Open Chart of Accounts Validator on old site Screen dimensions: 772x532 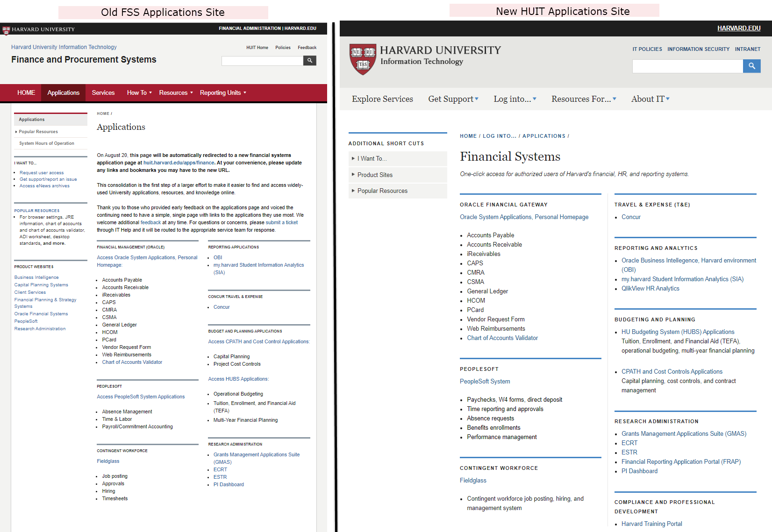132,362
